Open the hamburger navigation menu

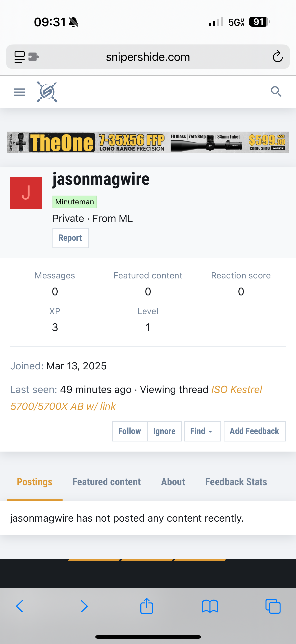click(20, 92)
